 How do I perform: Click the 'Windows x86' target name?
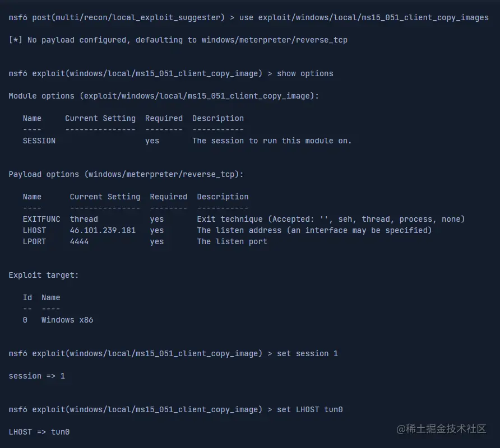coord(67,320)
